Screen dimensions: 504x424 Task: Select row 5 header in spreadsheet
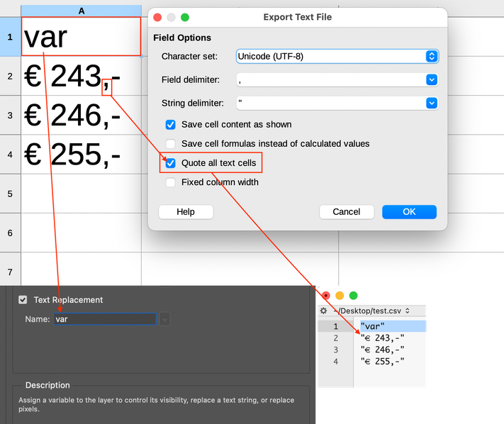[11, 194]
